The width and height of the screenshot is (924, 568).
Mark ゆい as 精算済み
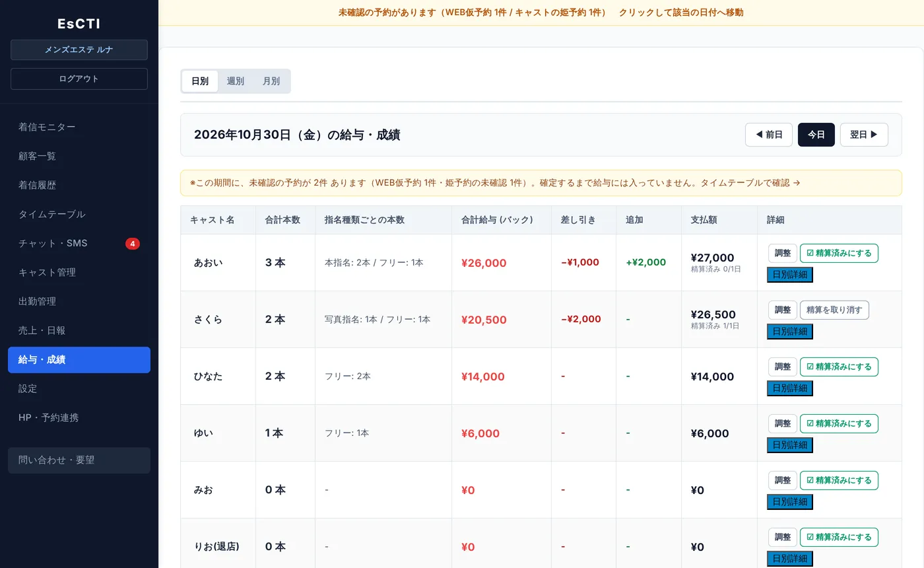coord(839,423)
